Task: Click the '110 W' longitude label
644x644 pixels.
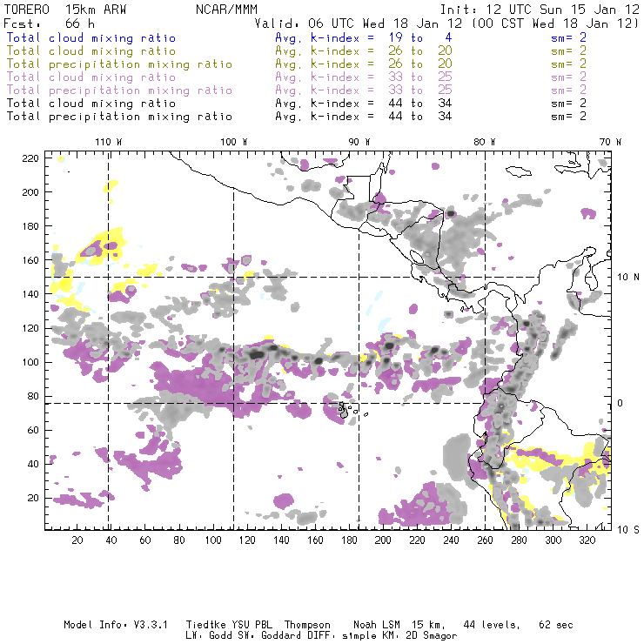Action: 109,142
